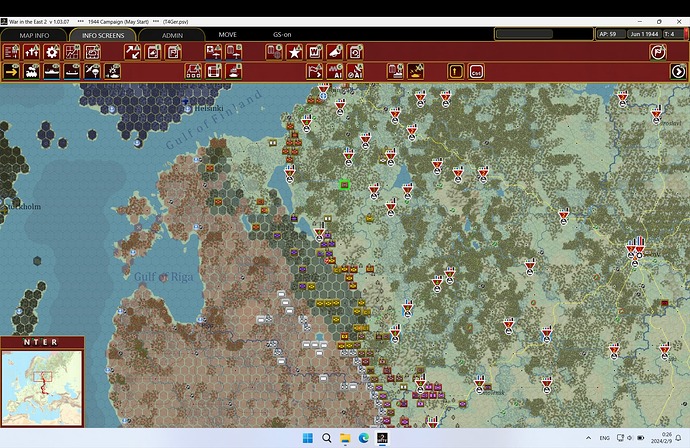Click the yellow up-arrow button
The image size is (690, 448).
click(455, 71)
